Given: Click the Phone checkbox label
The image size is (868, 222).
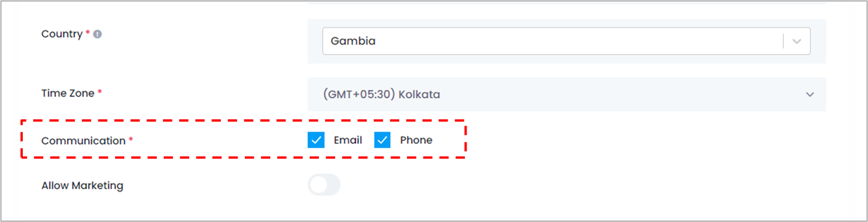Looking at the screenshot, I should (416, 140).
